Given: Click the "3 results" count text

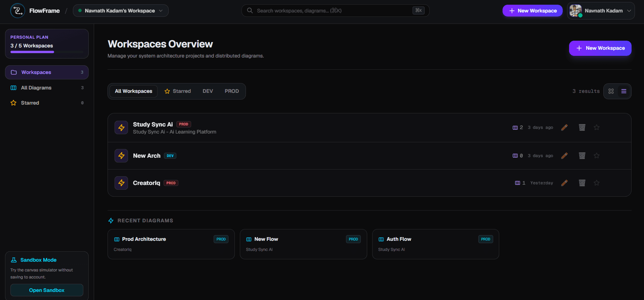Looking at the screenshot, I should 586,91.
